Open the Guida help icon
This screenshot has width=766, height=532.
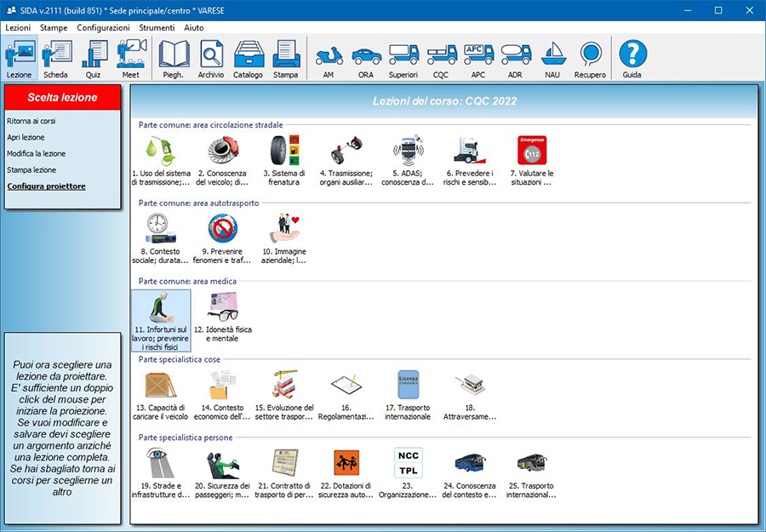tap(632, 59)
